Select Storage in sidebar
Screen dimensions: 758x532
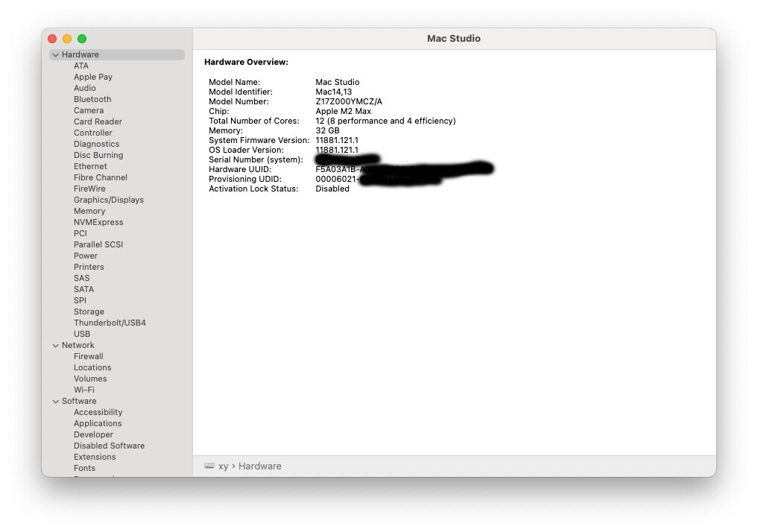[89, 311]
